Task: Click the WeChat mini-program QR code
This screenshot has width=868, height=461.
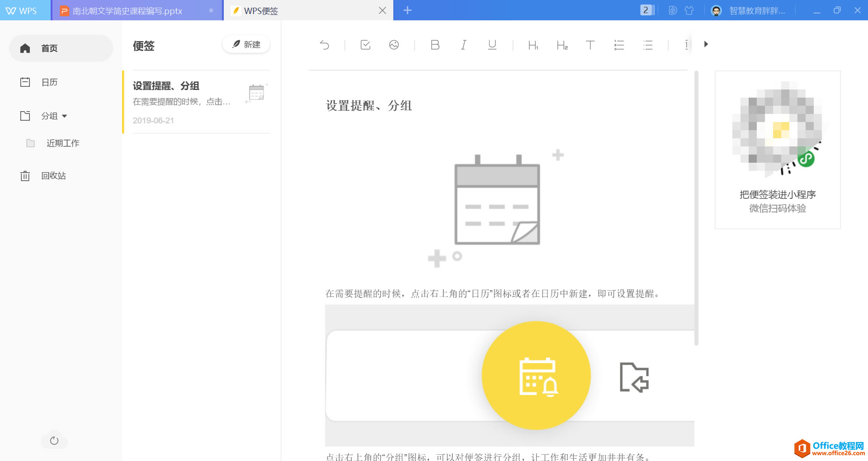Action: coord(778,130)
